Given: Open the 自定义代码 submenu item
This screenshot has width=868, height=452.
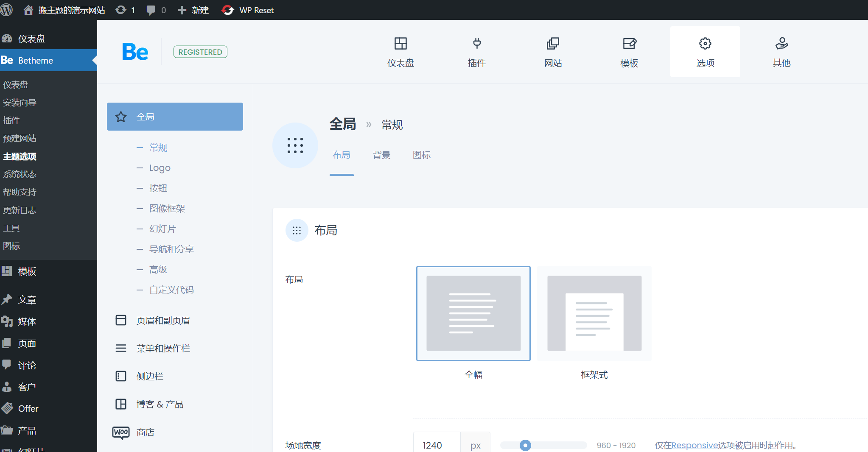Looking at the screenshot, I should pyautogui.click(x=171, y=290).
